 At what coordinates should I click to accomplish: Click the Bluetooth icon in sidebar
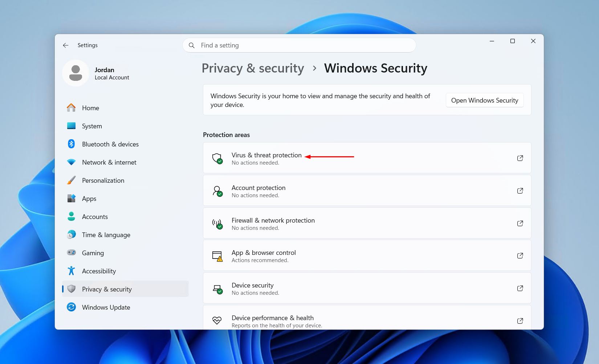click(x=71, y=144)
